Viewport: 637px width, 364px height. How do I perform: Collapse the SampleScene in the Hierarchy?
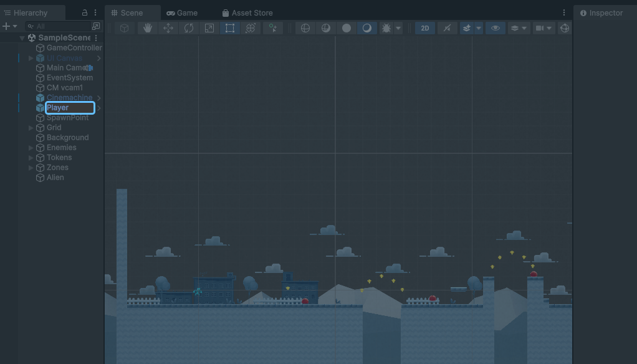pos(22,37)
